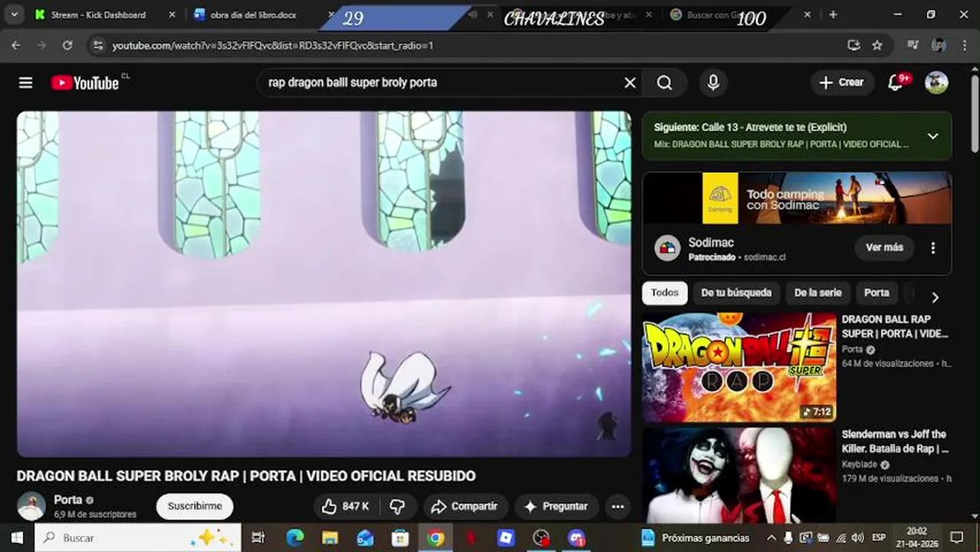Viewport: 980px width, 552px height.
Task: Open Discord from taskbar
Action: coord(577,538)
